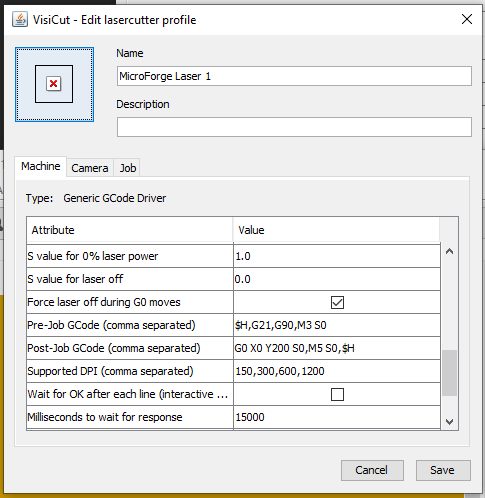The image size is (485, 498).
Task: Select the 'S value for 0% laser power' row label
Action: pos(93,256)
